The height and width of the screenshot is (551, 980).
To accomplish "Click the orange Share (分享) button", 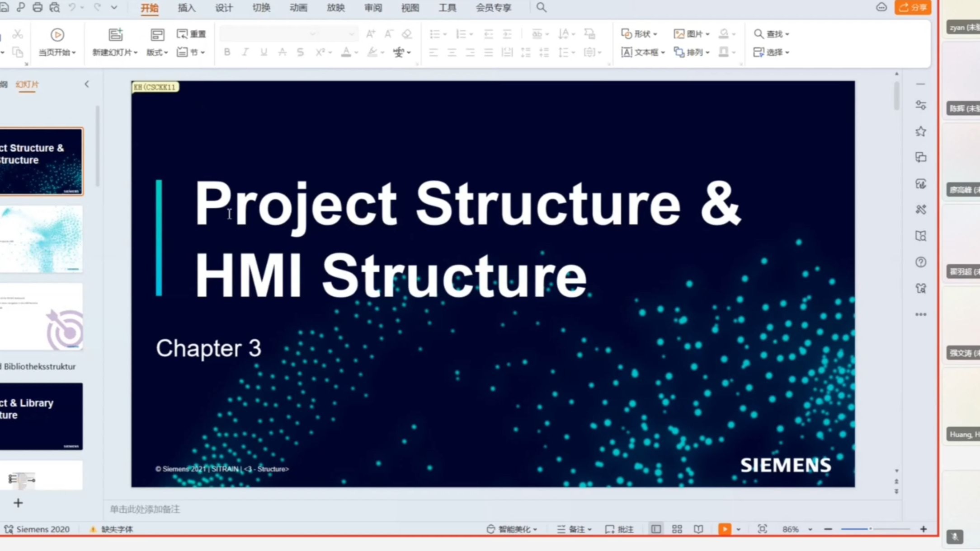I will pyautogui.click(x=913, y=8).
